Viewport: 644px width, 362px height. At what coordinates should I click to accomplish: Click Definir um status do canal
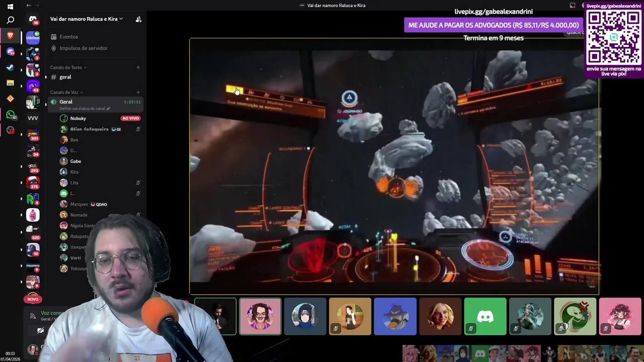84,109
